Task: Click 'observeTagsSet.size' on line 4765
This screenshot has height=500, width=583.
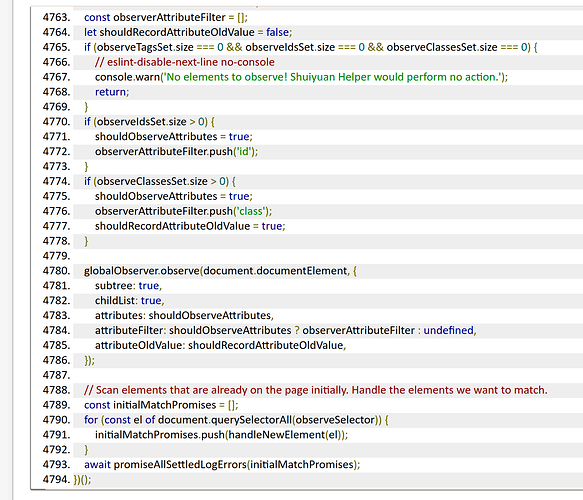Action: click(145, 47)
